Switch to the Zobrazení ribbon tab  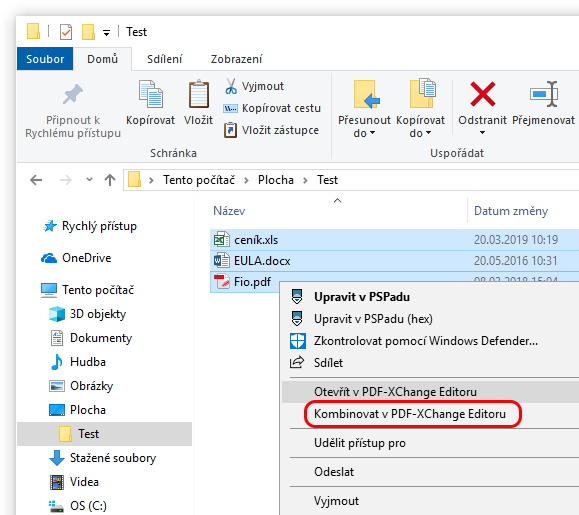pyautogui.click(x=236, y=59)
